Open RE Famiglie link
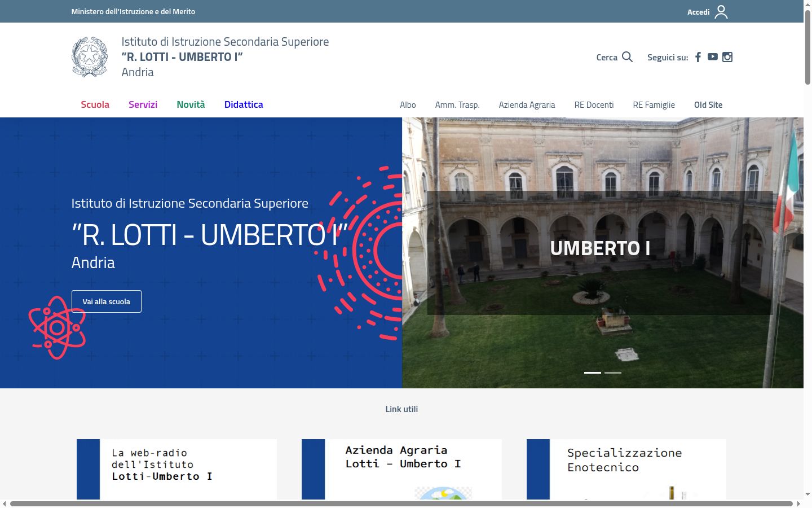 click(x=654, y=105)
